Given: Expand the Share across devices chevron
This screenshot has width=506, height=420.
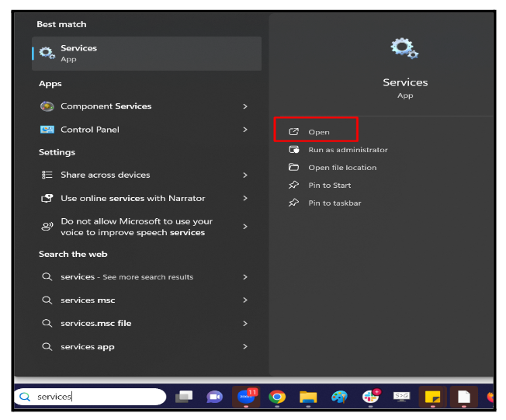Looking at the screenshot, I should coord(245,175).
